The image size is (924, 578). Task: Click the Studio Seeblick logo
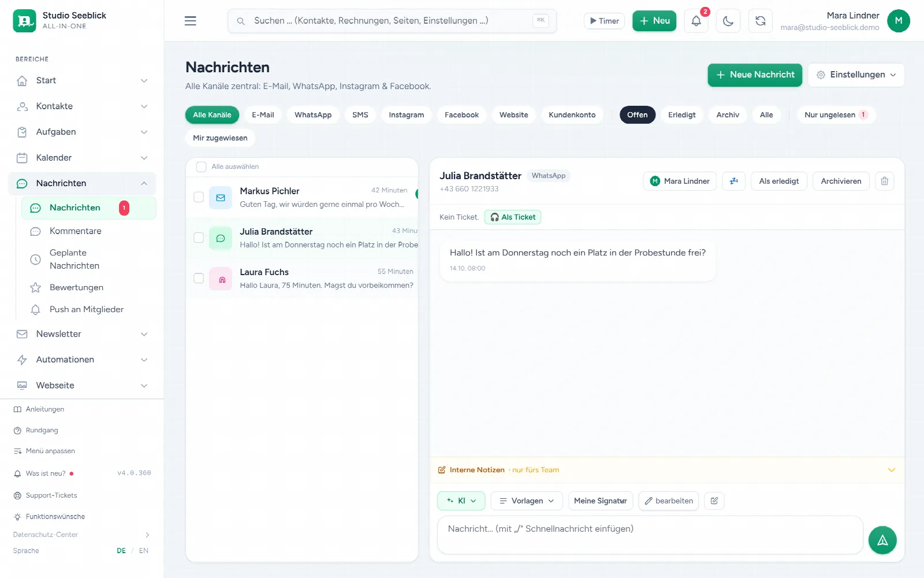tap(24, 21)
